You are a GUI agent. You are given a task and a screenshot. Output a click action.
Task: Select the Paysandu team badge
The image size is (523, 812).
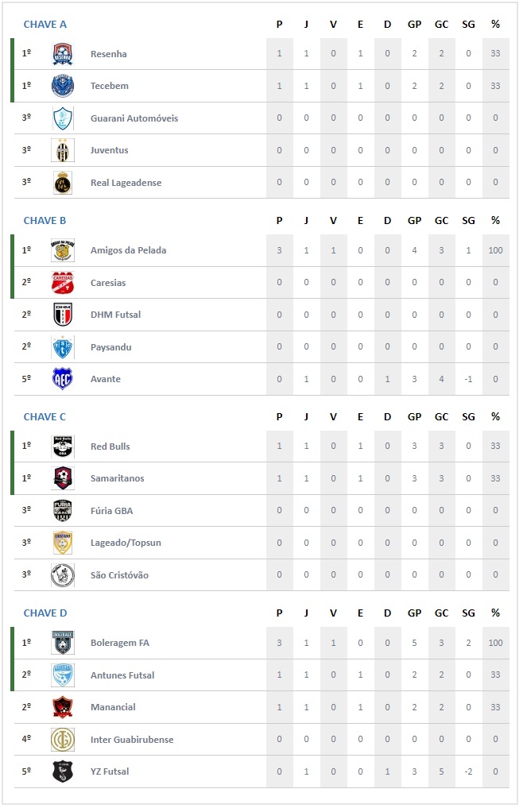[x=63, y=347]
